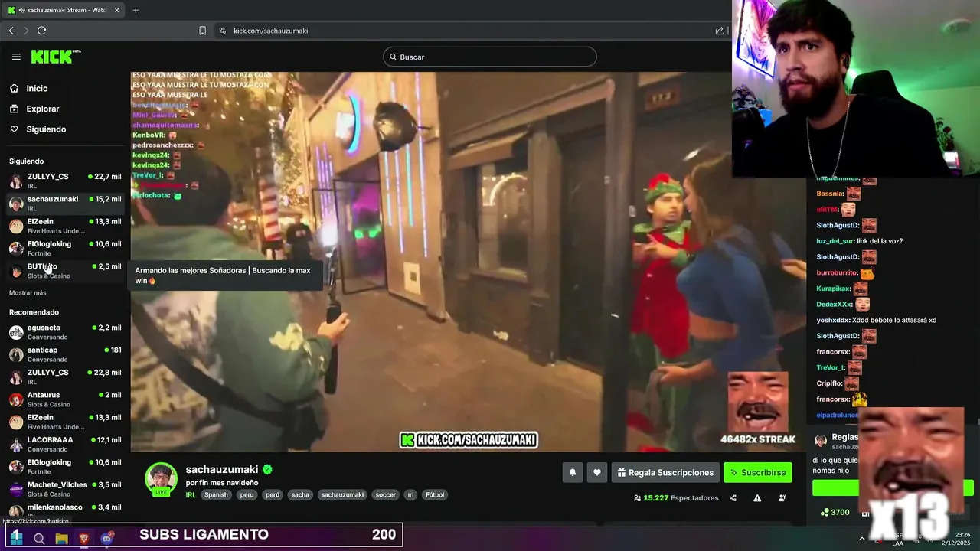
Task: Open File Explorer from taskbar
Action: [61, 539]
